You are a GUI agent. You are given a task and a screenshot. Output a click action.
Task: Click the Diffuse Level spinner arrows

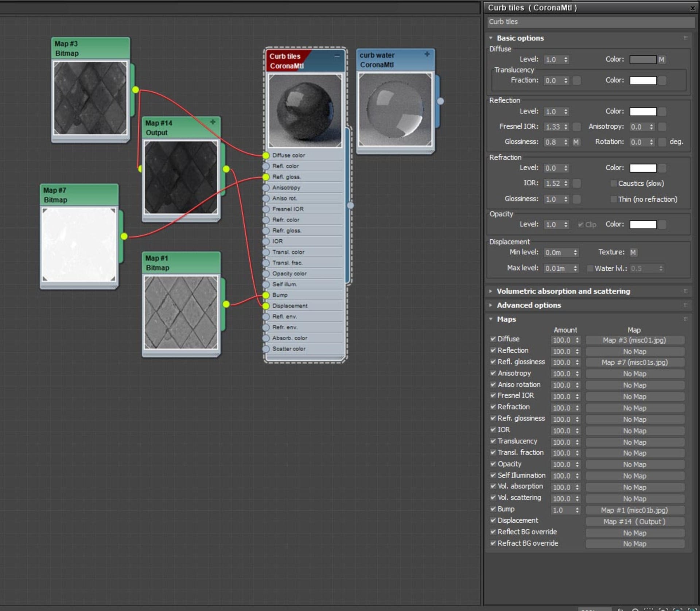click(x=566, y=59)
